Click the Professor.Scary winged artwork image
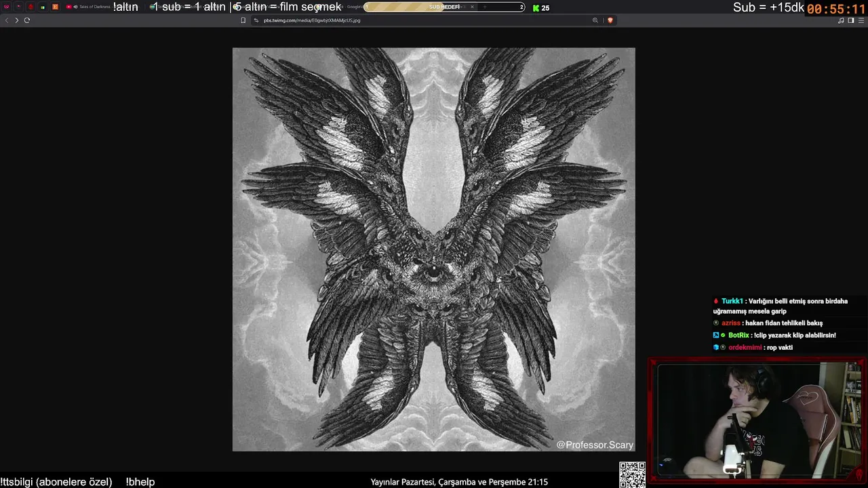868x488 pixels. pyautogui.click(x=434, y=249)
